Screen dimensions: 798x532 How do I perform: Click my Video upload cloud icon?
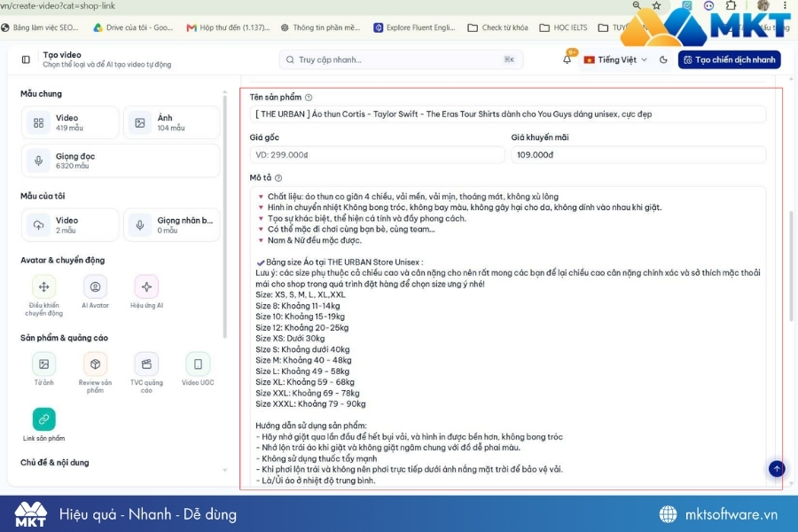pyautogui.click(x=39, y=225)
